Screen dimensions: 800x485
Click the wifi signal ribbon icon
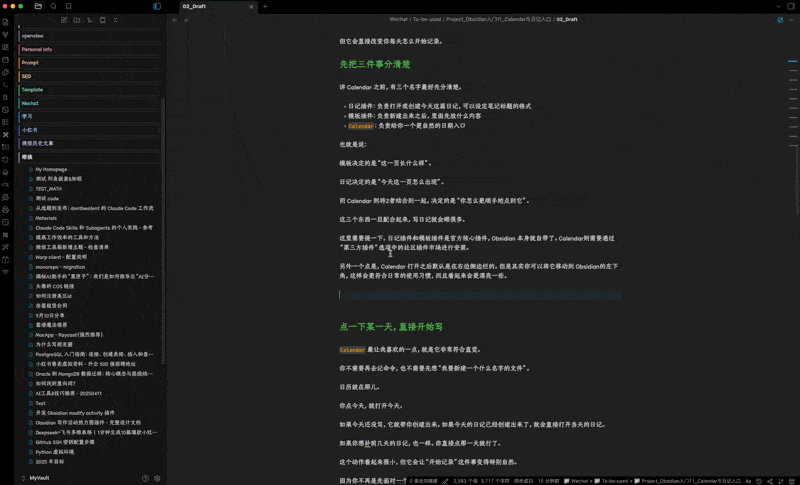point(6,272)
